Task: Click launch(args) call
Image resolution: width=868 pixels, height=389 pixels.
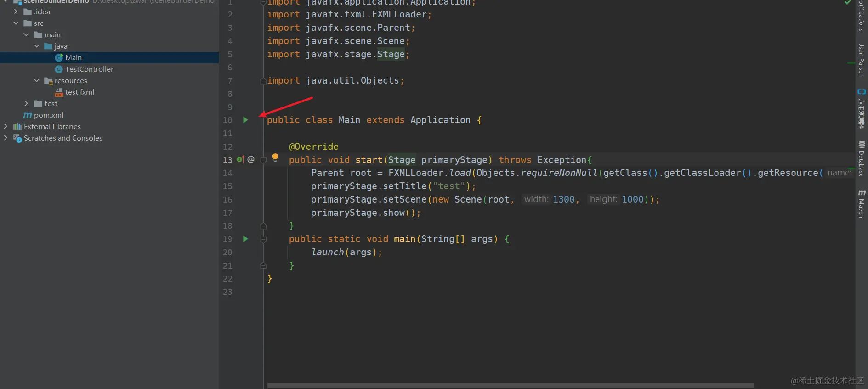Action: (344, 252)
